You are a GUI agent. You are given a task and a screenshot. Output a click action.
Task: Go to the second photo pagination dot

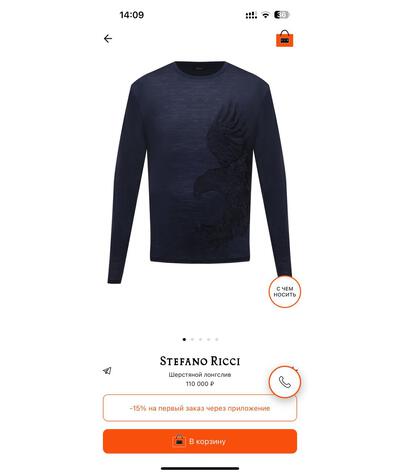192,339
